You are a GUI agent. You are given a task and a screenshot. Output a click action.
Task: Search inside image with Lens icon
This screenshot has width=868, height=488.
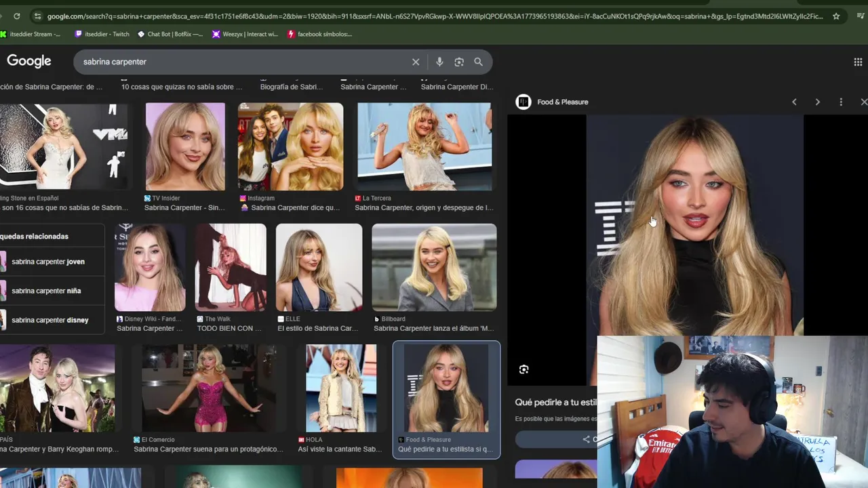point(524,369)
